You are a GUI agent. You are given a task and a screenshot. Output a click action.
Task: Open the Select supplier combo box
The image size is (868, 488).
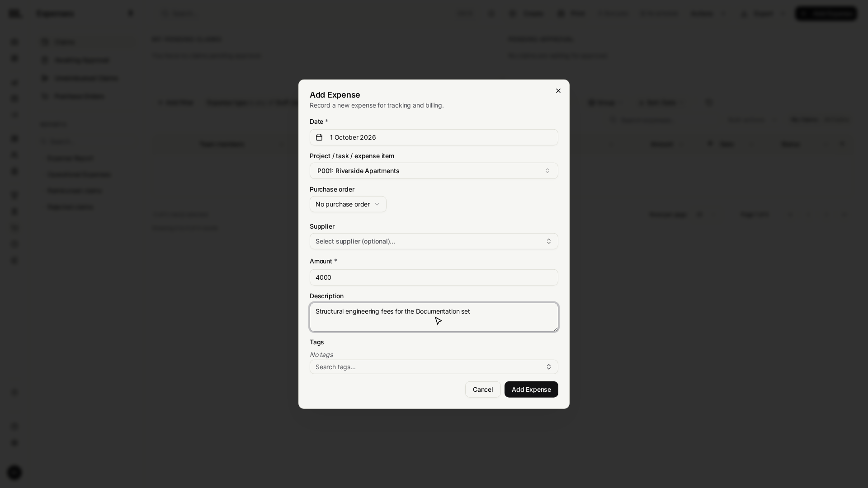(434, 241)
